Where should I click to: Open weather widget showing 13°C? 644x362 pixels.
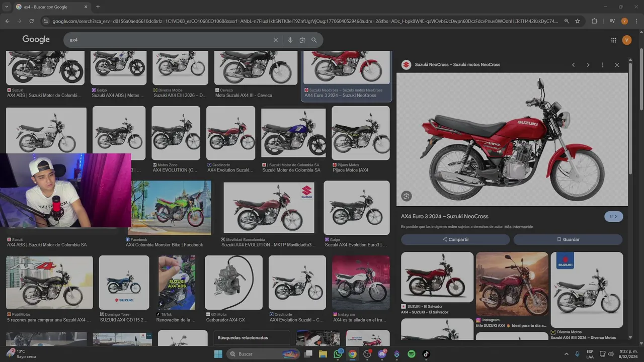tap(20, 354)
